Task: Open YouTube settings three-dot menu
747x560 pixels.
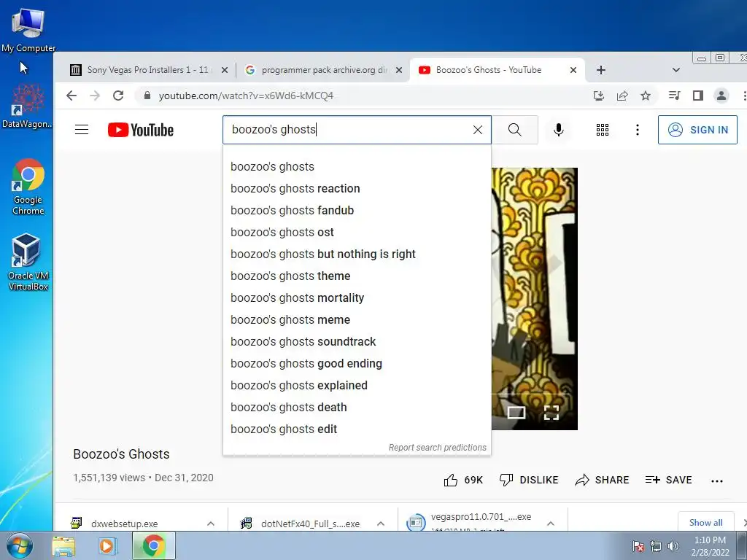Action: 638,130
